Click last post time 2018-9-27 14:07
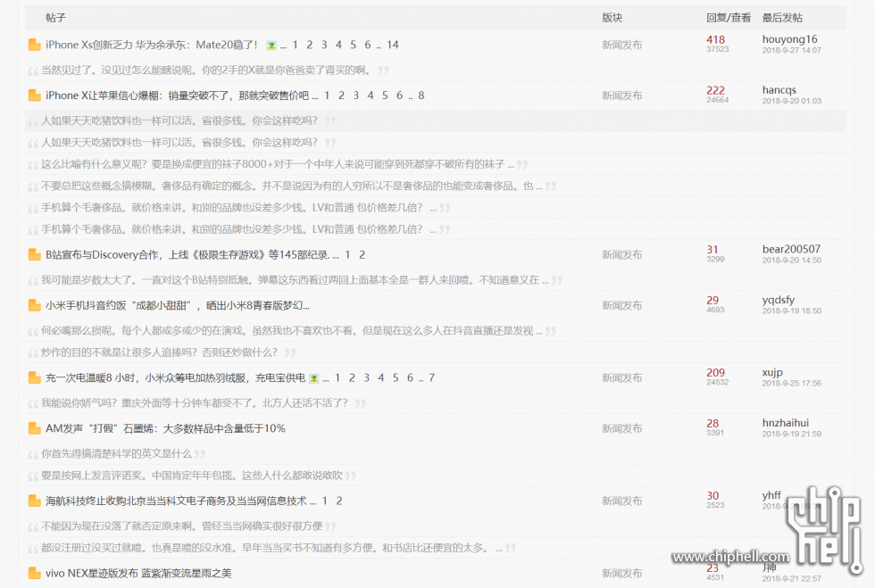This screenshot has height=588, width=875. pos(791,50)
